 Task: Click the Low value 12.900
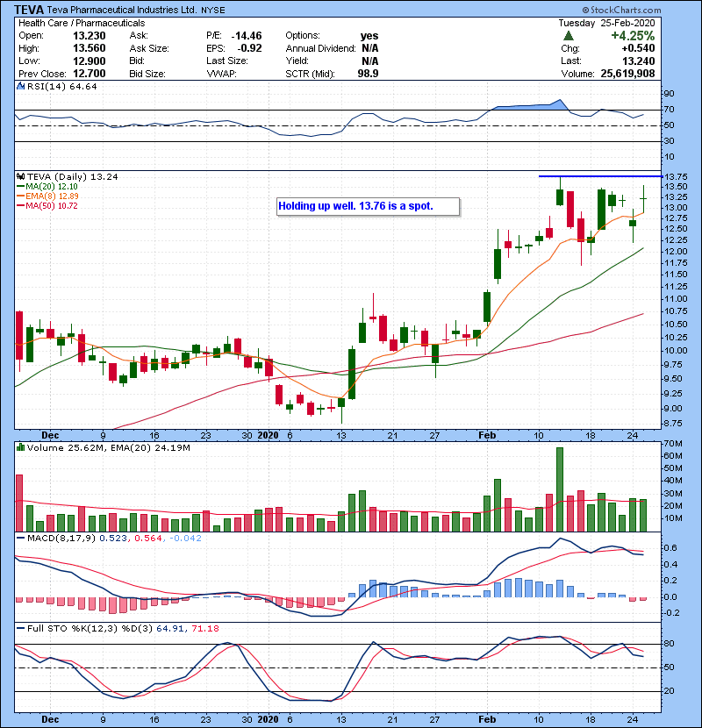(x=90, y=61)
